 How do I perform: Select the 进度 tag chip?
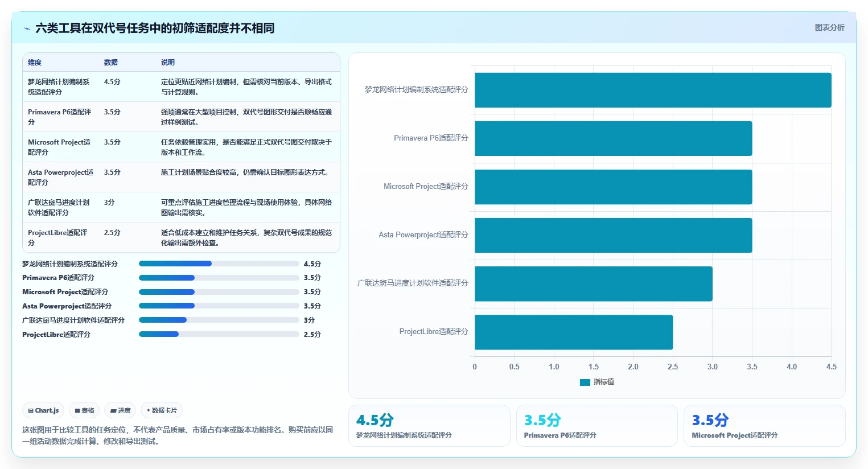120,410
